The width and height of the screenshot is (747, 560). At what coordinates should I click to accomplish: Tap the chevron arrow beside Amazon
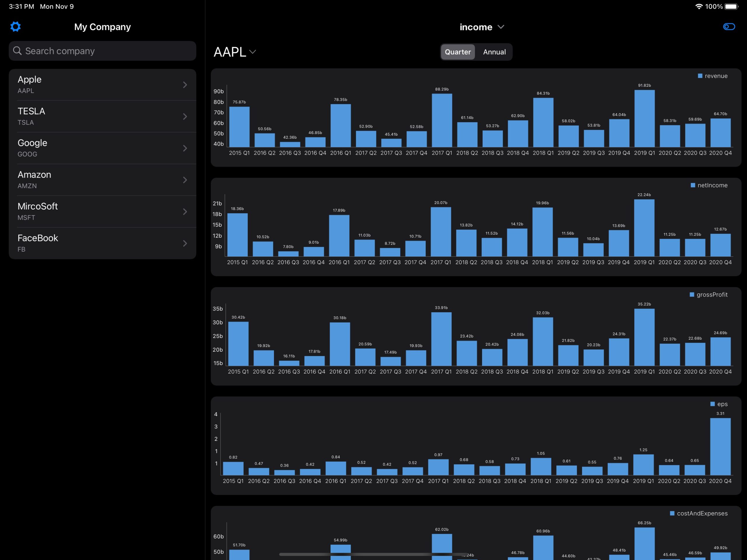tap(185, 180)
